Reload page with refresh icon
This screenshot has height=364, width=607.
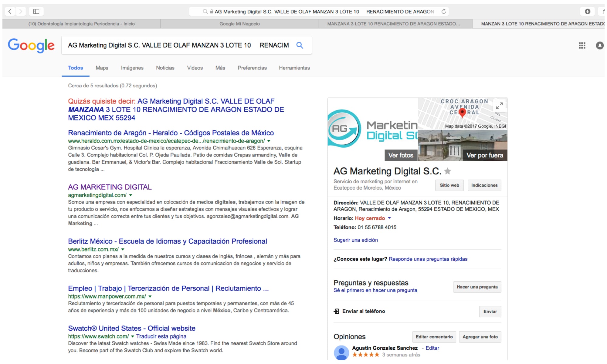pyautogui.click(x=444, y=12)
